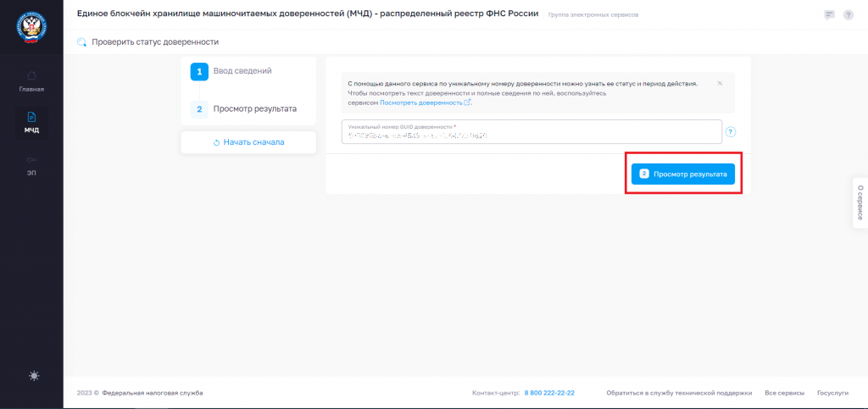Click the Начать сначала button
Screen dimensions: 868x409
pos(248,142)
